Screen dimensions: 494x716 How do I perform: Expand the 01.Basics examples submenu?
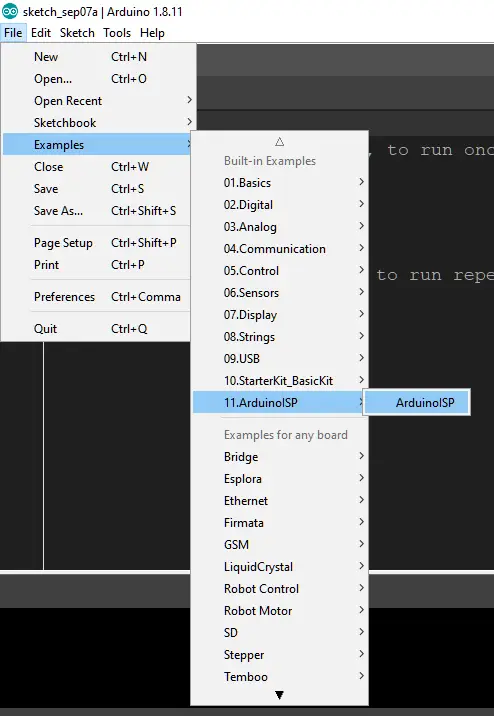(279, 183)
